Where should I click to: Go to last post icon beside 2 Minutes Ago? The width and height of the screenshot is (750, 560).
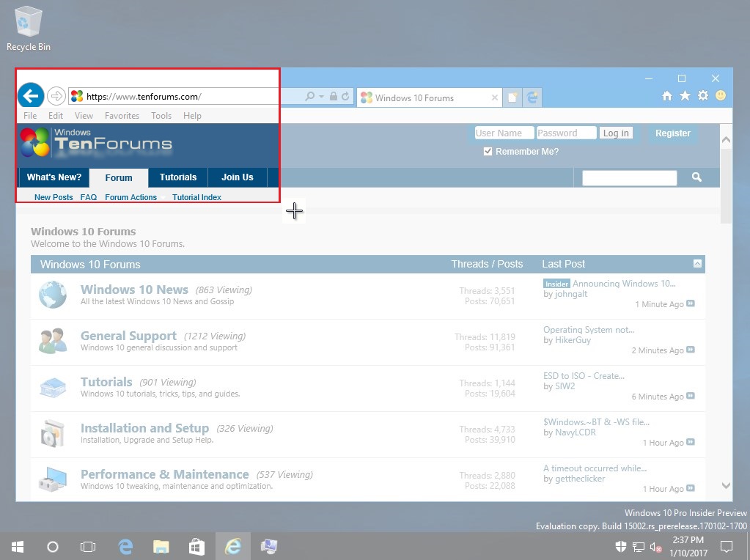(690, 350)
